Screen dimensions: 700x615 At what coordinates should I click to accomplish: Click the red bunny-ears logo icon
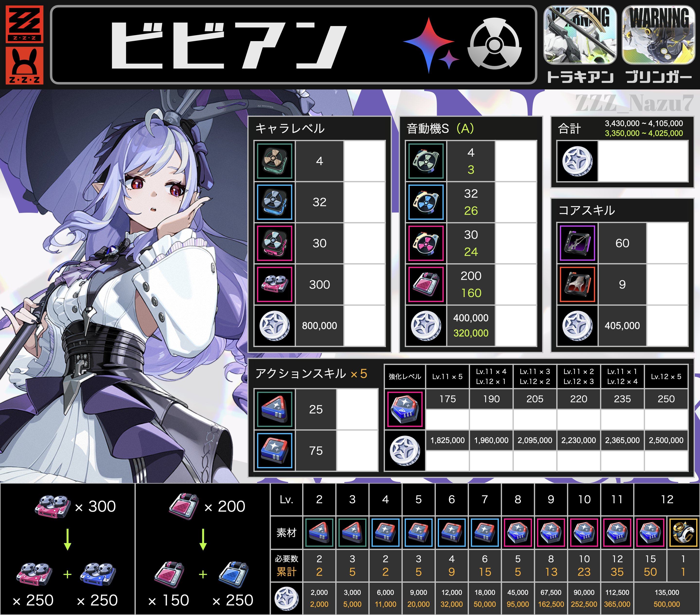(25, 65)
